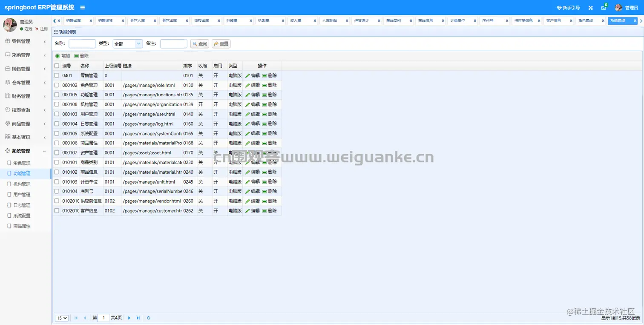The height and width of the screenshot is (325, 644).
Task: Delete the 供应商信息 row in table
Action: coord(270,201)
